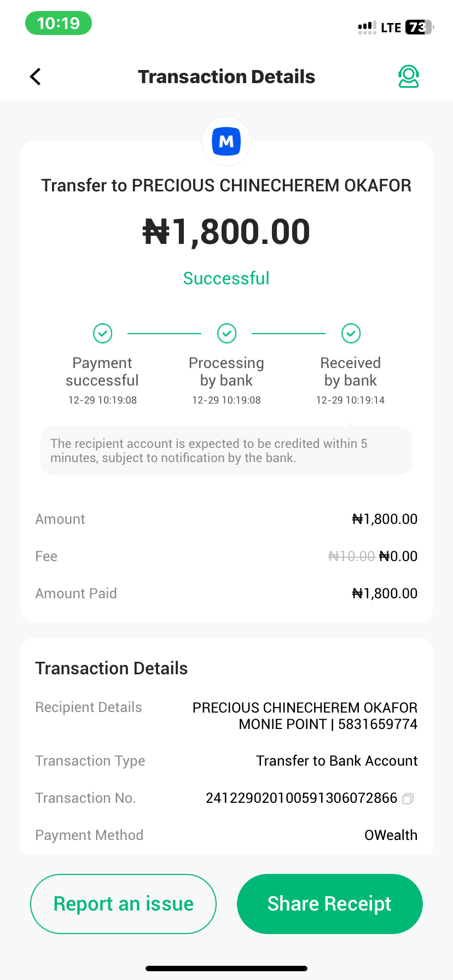The image size is (453, 980).
Task: Tap the 10:19 time pill
Action: click(x=59, y=24)
